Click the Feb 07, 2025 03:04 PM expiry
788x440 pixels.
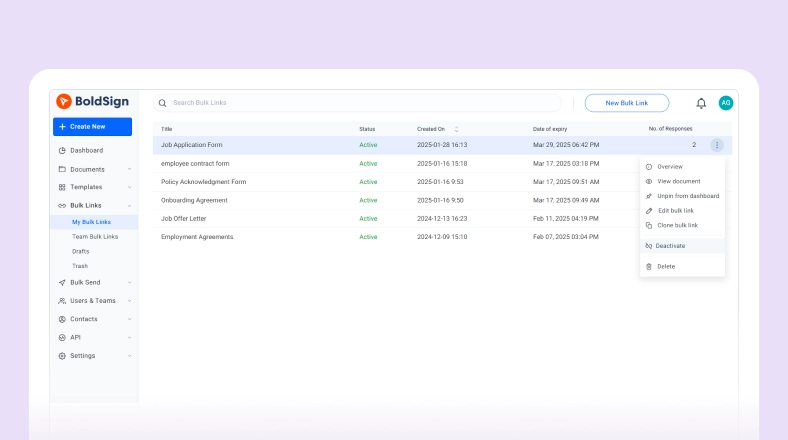coord(565,237)
